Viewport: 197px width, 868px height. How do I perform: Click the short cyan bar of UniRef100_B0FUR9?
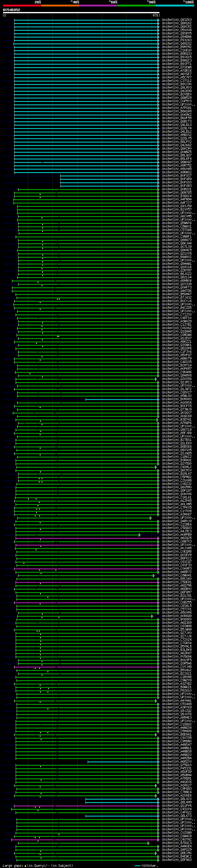(110, 179)
